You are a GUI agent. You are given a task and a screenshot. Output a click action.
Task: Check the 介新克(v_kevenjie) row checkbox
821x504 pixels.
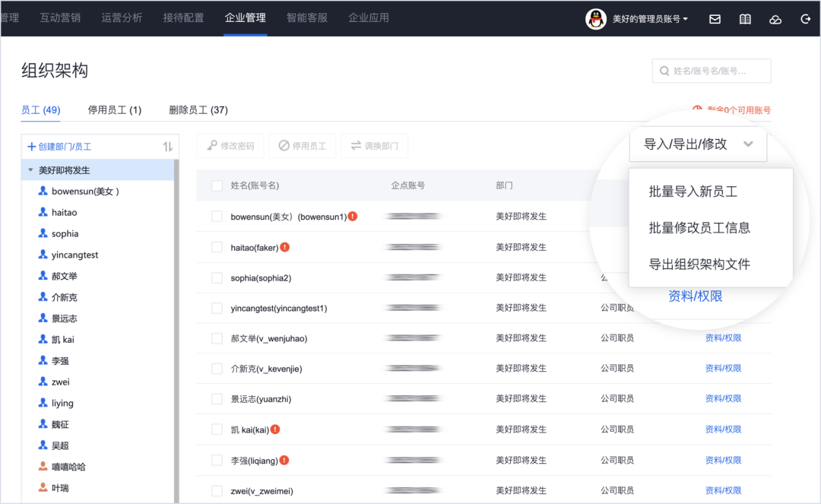point(217,369)
